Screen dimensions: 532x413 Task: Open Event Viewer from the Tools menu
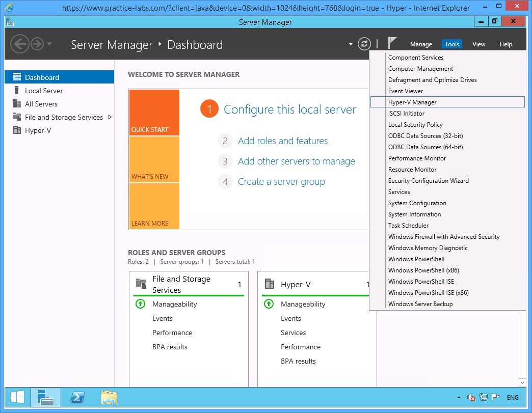pos(405,91)
